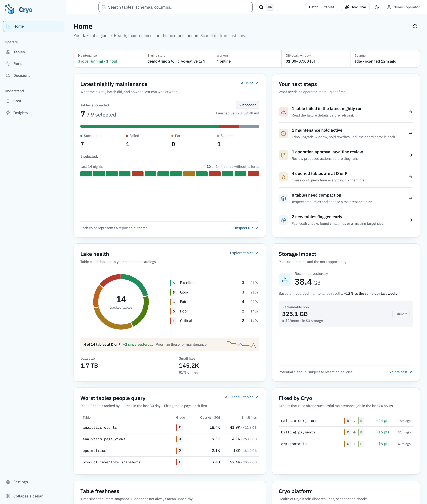Click 4 of 14 tables at D or F
427x504 pixels.
click(x=102, y=344)
